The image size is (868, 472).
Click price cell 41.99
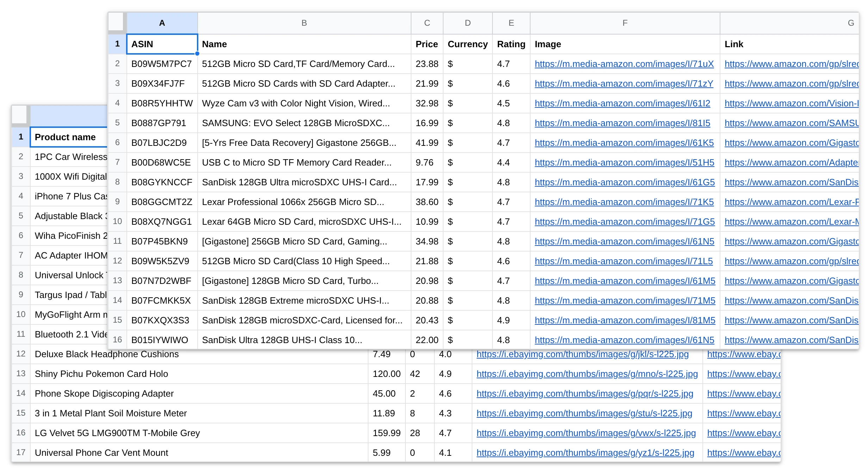427,143
